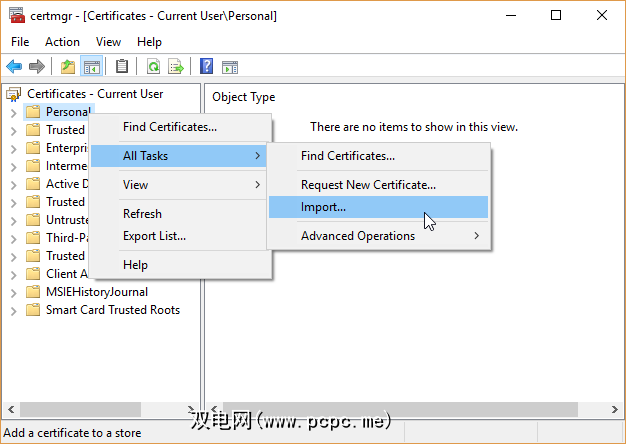Image resolution: width=626 pixels, height=444 pixels.
Task: Click the Enterprise folder icon in tree
Action: tap(33, 148)
